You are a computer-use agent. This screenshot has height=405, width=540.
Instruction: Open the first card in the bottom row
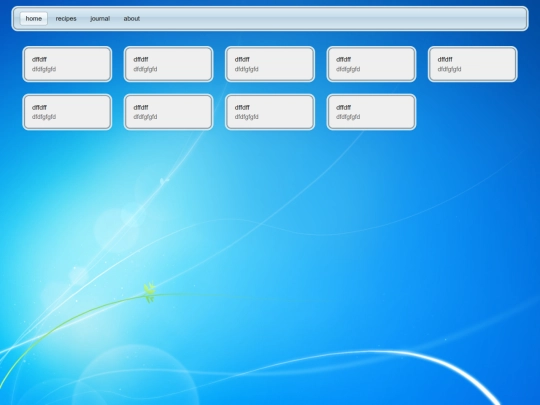[67, 112]
